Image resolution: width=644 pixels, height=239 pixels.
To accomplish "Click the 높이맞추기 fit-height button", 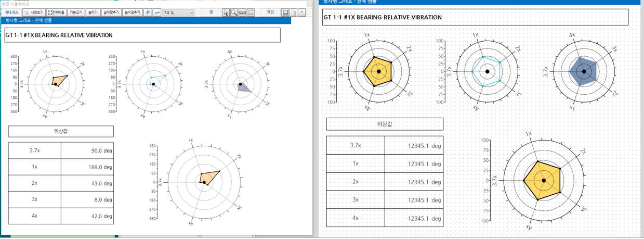I will pyautogui.click(x=132, y=12).
